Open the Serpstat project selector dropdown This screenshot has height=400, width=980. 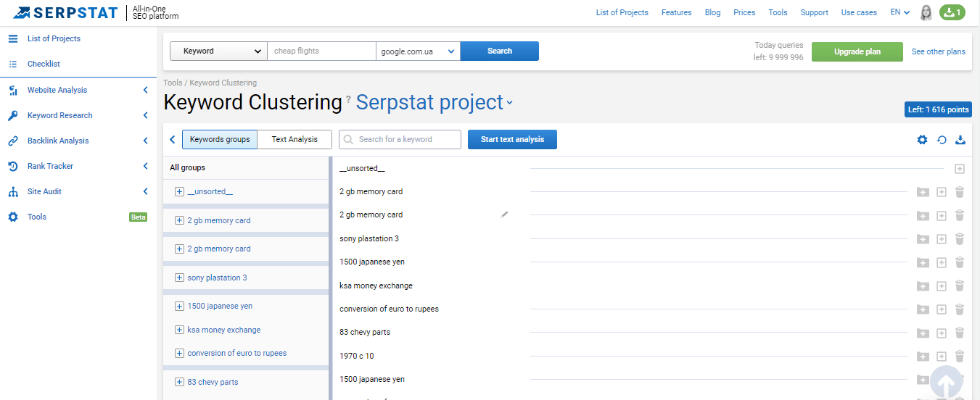[x=434, y=102]
